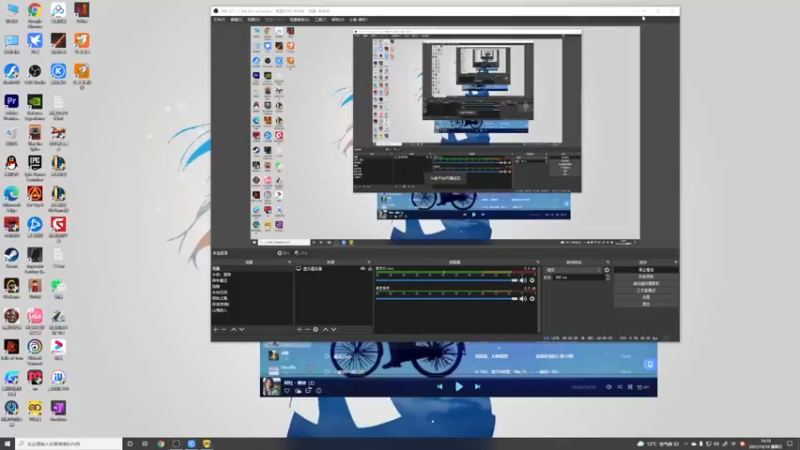Viewport: 800px width, 450px height.
Task: Click 启动虚拟摄像机 virtual camera button
Action: pyautogui.click(x=646, y=284)
